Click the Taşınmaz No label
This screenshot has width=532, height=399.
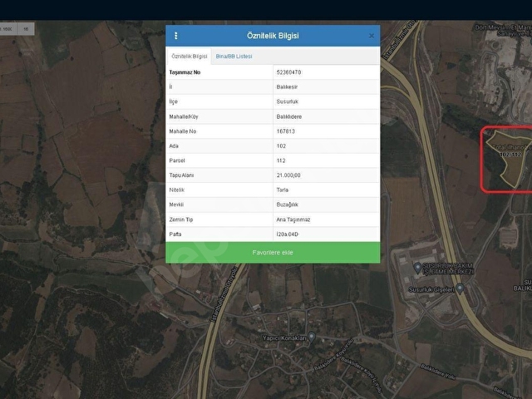(x=185, y=72)
